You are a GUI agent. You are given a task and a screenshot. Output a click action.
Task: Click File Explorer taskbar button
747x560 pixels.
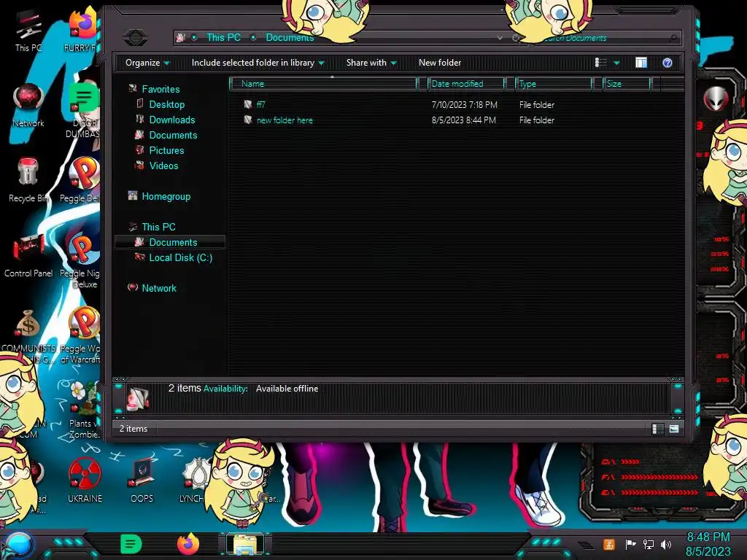tap(245, 544)
